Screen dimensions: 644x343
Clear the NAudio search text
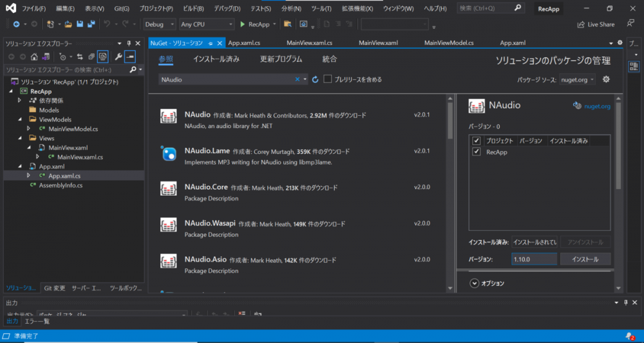[298, 80]
